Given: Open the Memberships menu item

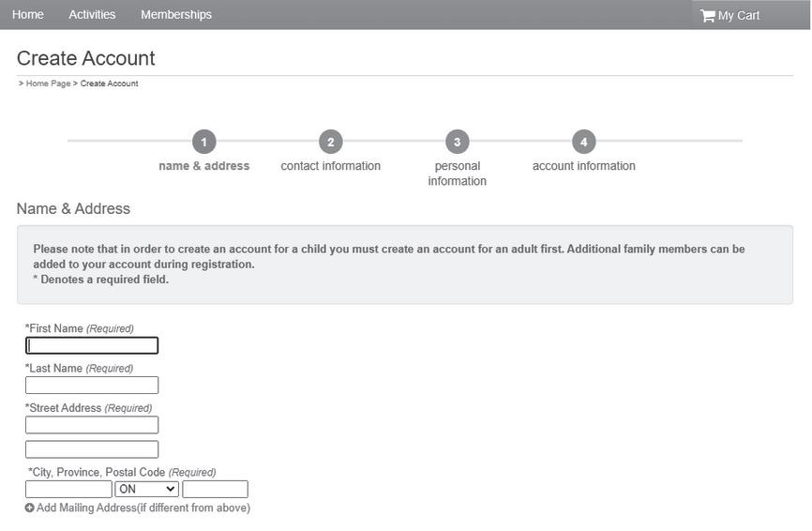Looking at the screenshot, I should point(176,14).
